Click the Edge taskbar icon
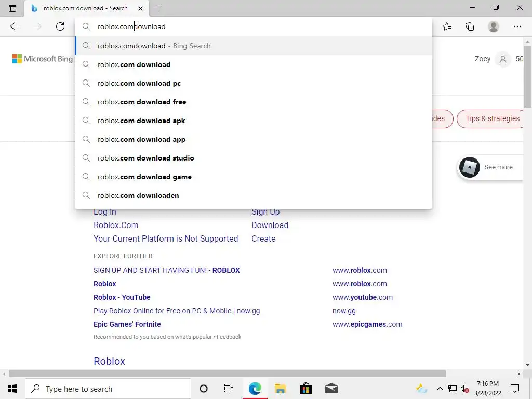This screenshot has width=532, height=399. point(255,389)
